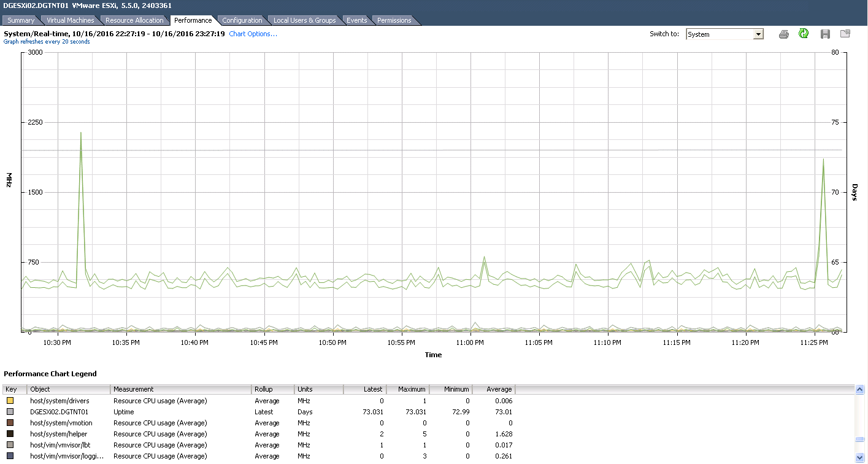
Task: Select the host/system/drivers legend row
Action: 259,401
